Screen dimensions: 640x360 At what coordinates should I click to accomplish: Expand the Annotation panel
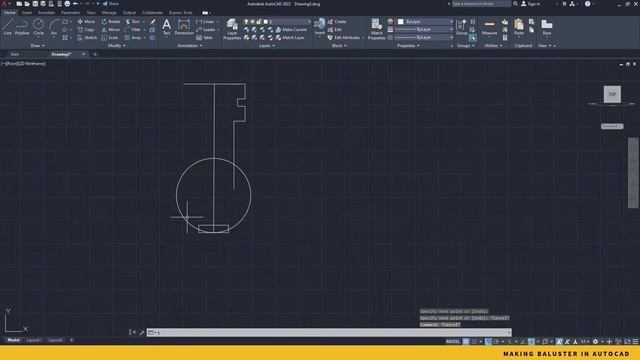click(190, 46)
